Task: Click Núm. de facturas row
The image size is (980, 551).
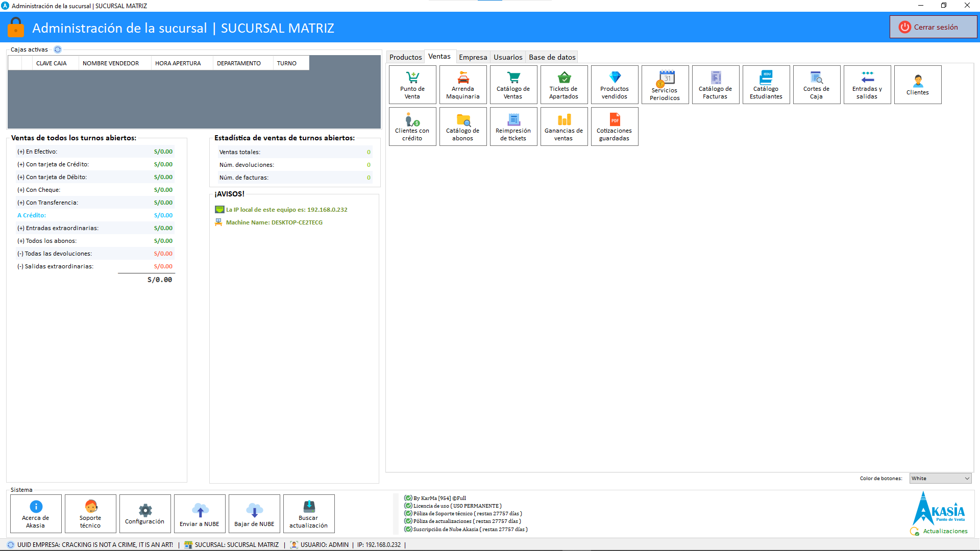Action: pyautogui.click(x=295, y=178)
